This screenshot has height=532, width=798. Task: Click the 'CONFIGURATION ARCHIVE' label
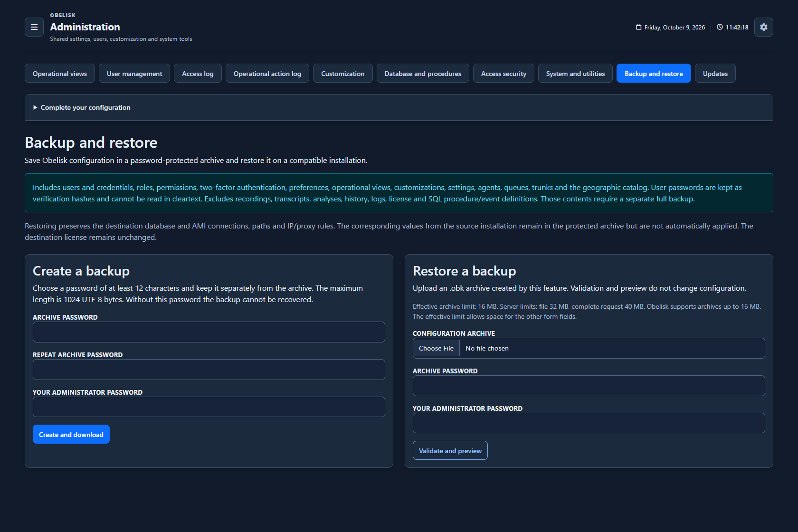pos(454,333)
